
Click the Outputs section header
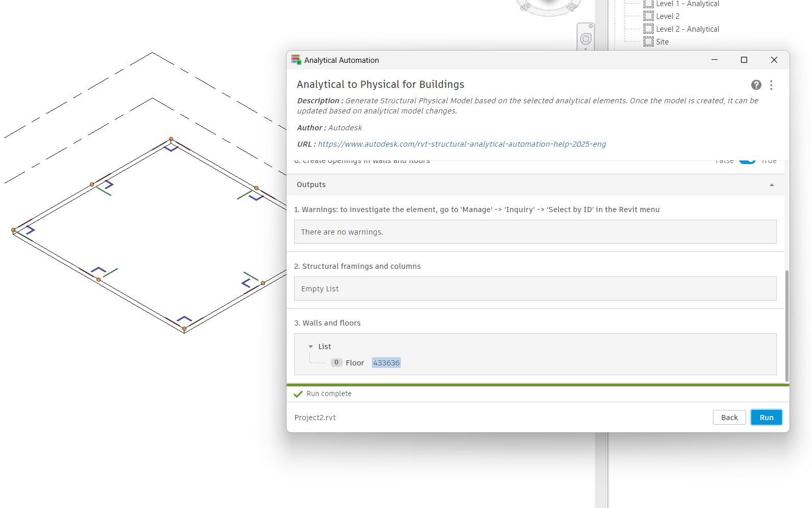(x=535, y=184)
